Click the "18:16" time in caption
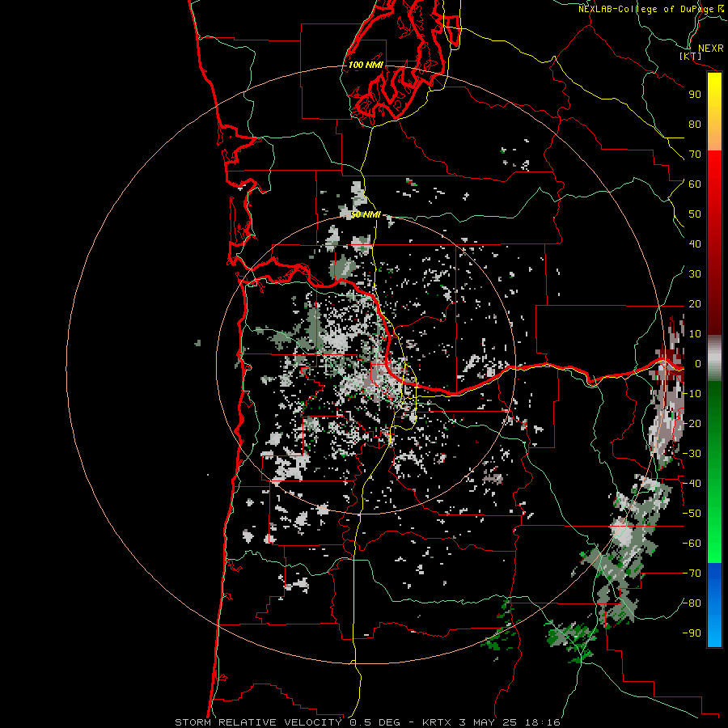This screenshot has height=728, width=728. (x=542, y=722)
